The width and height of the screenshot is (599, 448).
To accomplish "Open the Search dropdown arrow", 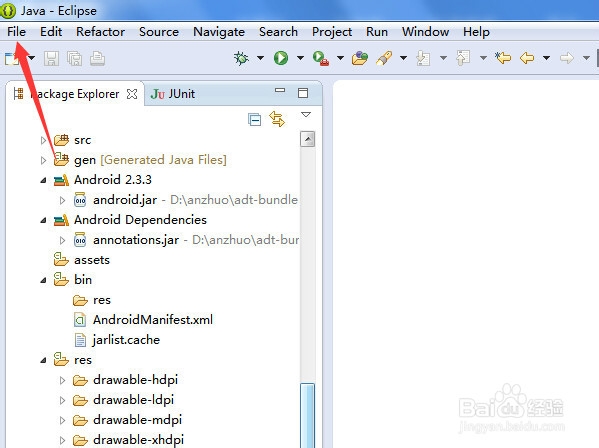I will pos(403,58).
